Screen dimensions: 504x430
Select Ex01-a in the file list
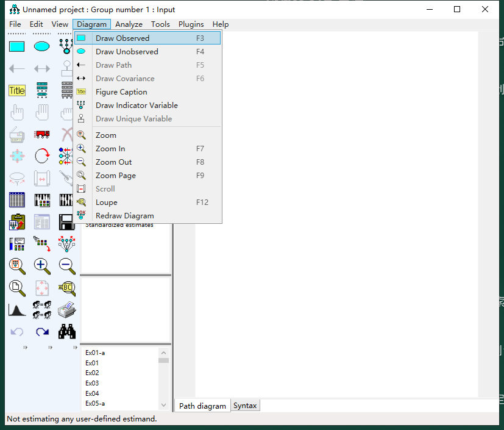coord(95,353)
